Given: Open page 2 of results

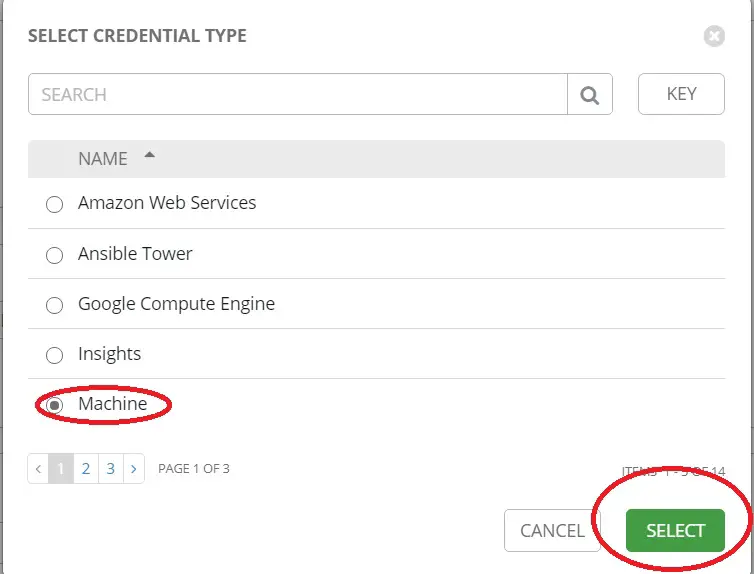Looking at the screenshot, I should tap(86, 469).
